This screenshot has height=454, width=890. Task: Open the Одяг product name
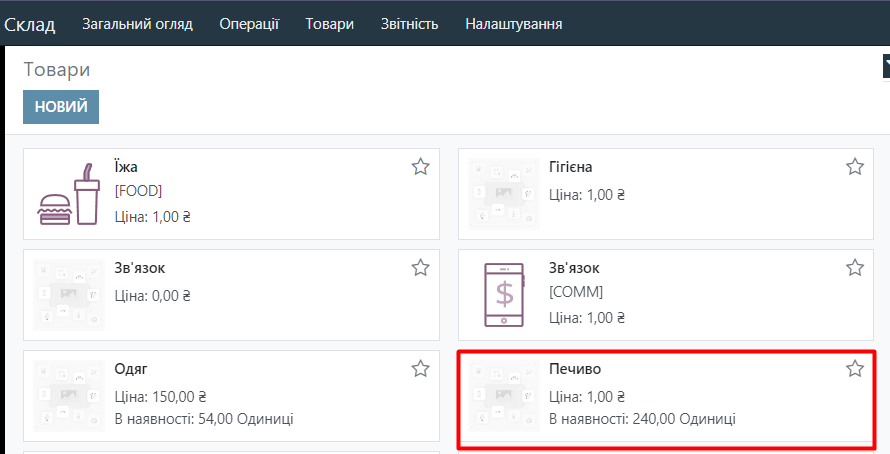131,369
